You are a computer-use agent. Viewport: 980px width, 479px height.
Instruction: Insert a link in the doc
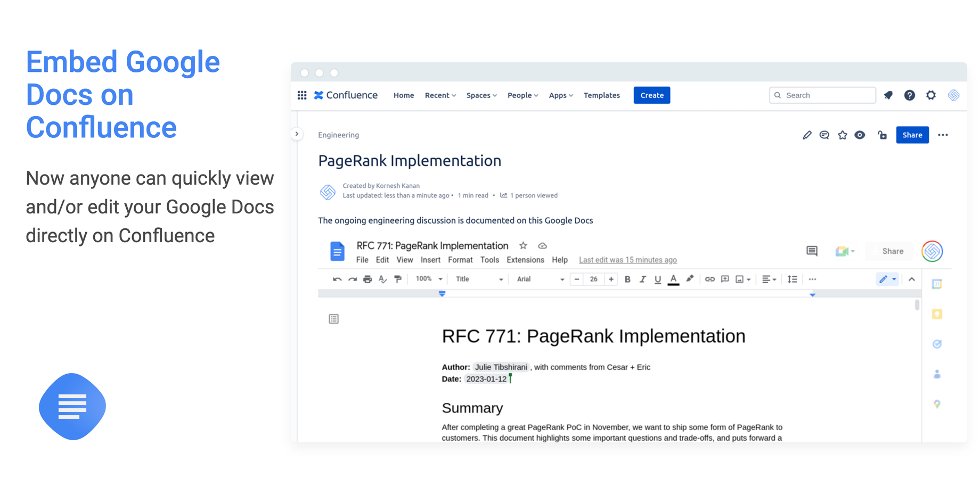pyautogui.click(x=709, y=279)
